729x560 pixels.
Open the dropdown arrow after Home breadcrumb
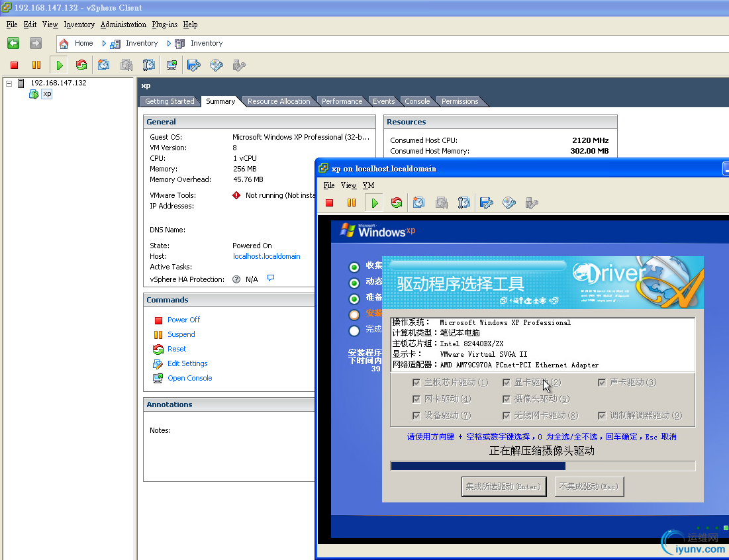(104, 44)
